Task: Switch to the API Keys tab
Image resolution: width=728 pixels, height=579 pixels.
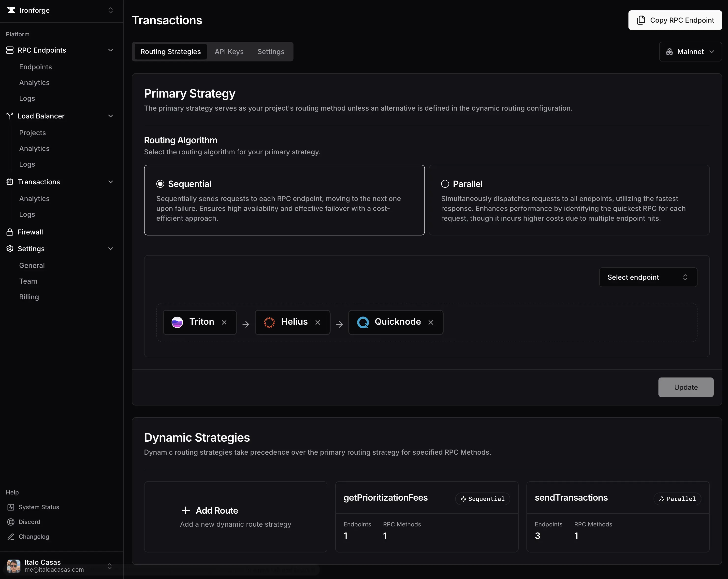Action: coord(229,51)
